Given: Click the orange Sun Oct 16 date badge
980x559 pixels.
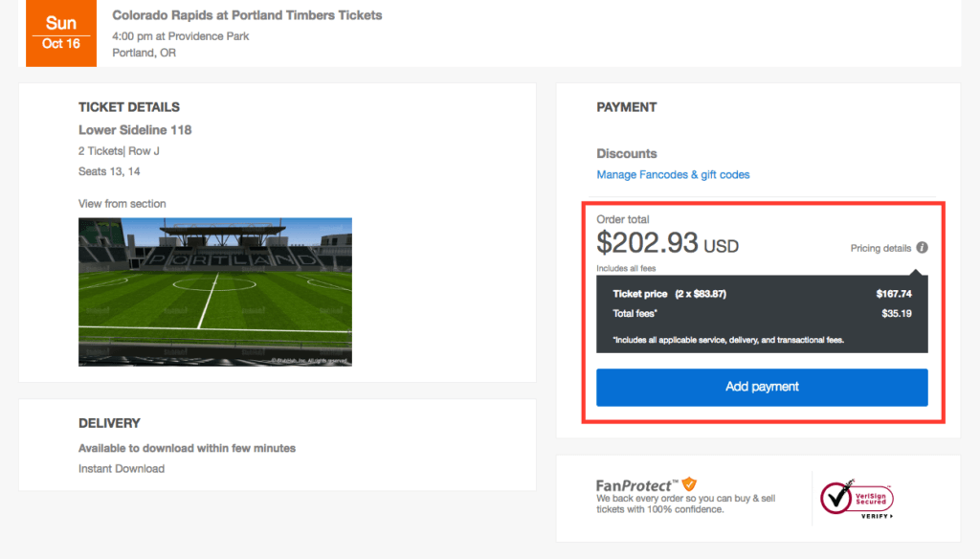Looking at the screenshot, I should click(x=61, y=34).
